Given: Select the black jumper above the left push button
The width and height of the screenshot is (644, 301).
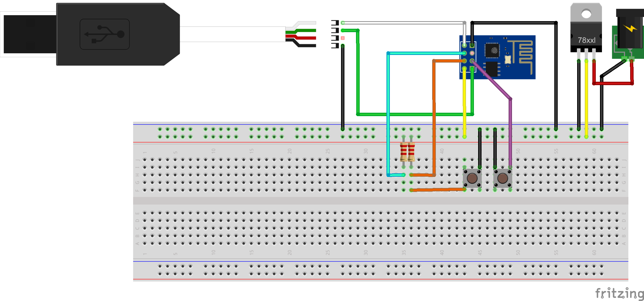Looking at the screenshot, I should 480,148.
